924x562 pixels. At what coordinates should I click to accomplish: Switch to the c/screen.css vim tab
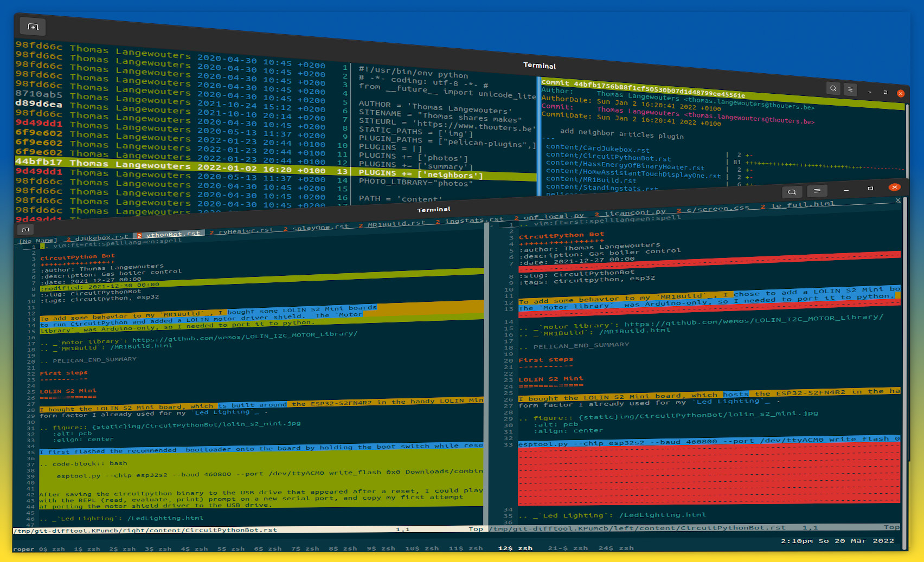713,208
